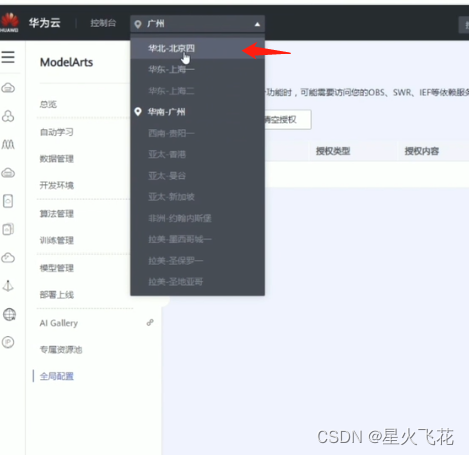Open the hamburger menu icon
The height and width of the screenshot is (455, 469).
coord(8,57)
